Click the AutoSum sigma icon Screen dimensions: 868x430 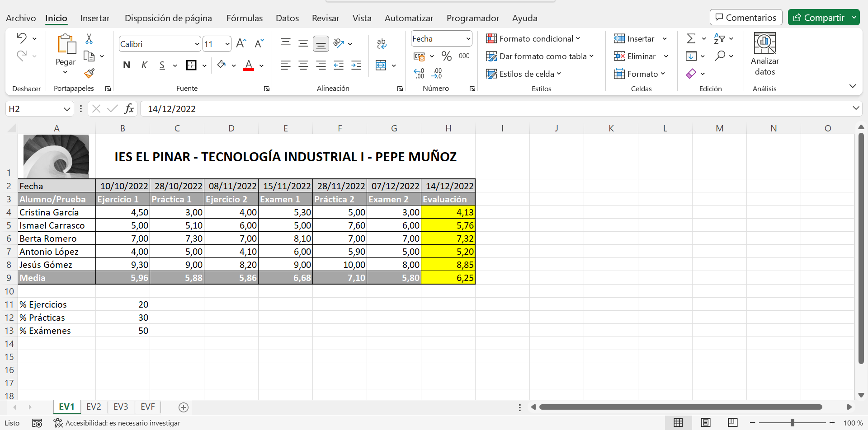click(x=691, y=39)
